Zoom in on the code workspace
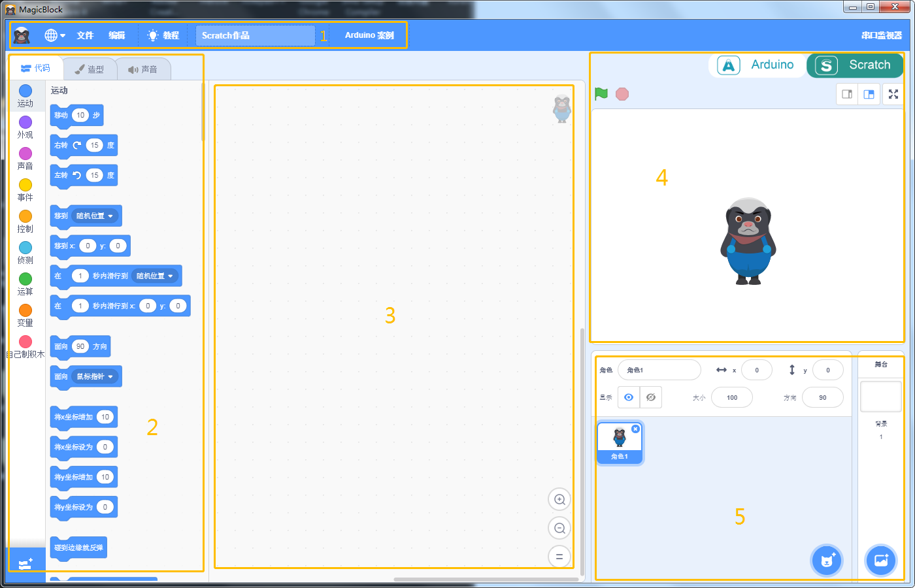 pyautogui.click(x=559, y=500)
